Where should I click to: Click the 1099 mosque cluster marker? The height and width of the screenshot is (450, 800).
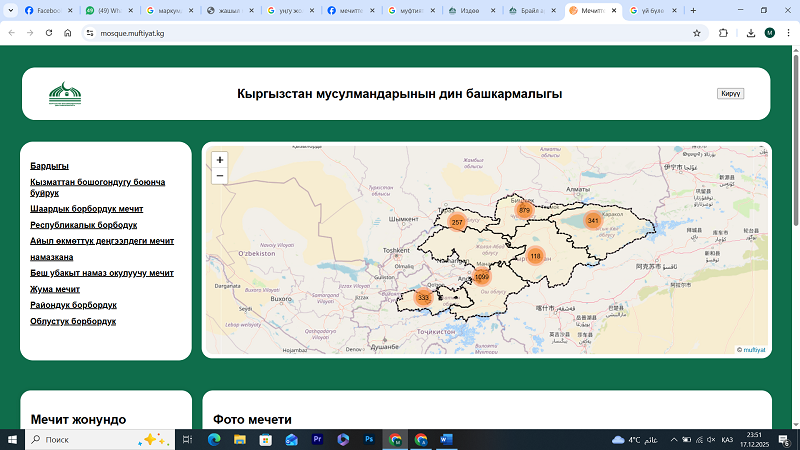pos(481,277)
